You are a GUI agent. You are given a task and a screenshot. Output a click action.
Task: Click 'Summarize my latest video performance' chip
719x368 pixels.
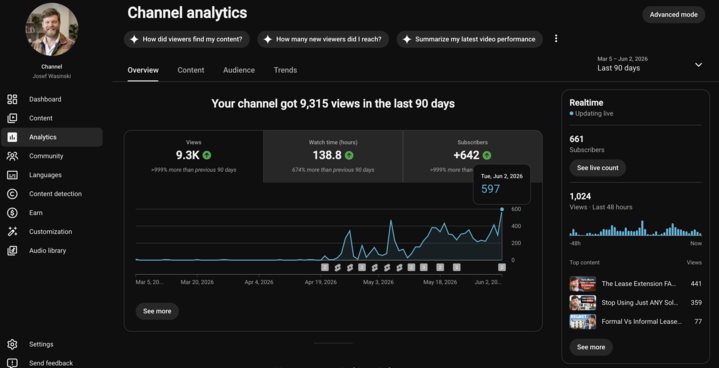pyautogui.click(x=470, y=39)
